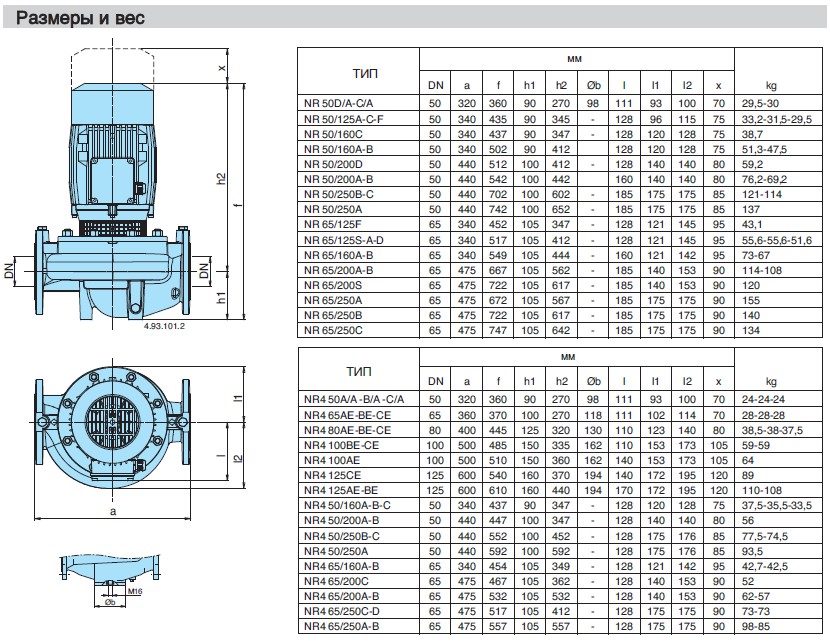This screenshot has width=830, height=644.
Task: Select row label "NR4 100BE-CE"
Action: 341,446
